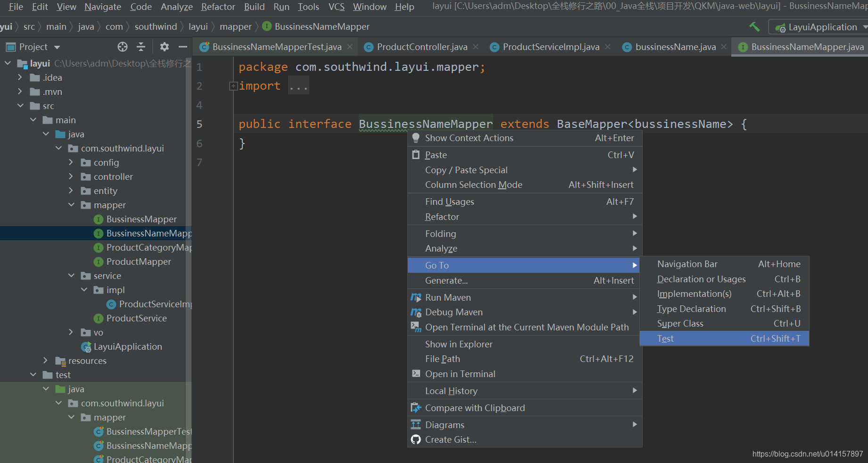Screen dimensions: 868x463
Task: Close the bussinessName.java tab
Action: tap(724, 47)
